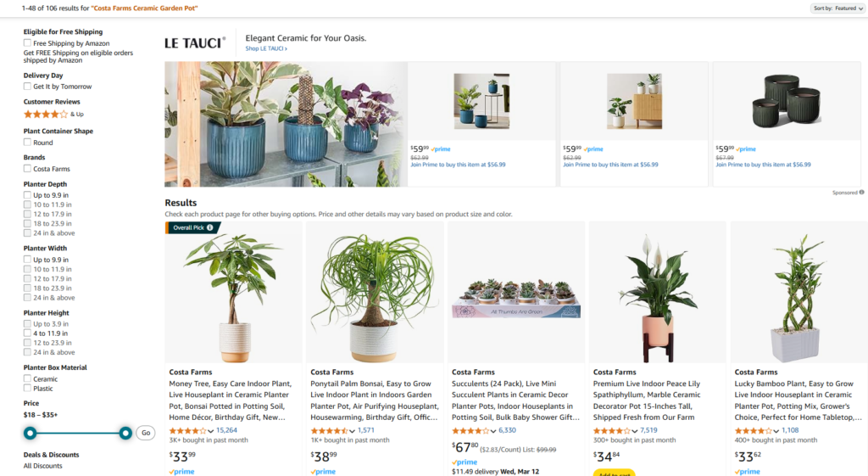Check the Costa Farms brand filter
Viewport: 868px width, 476px height.
tap(27, 169)
